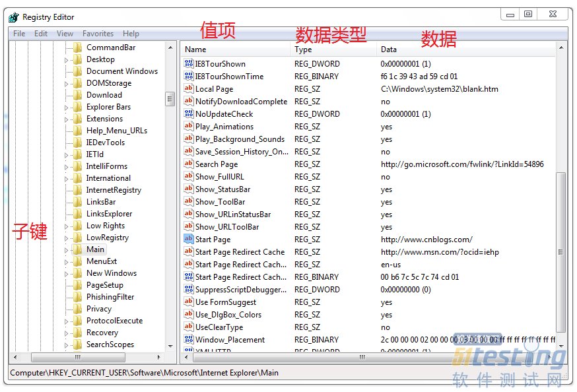Click the tree pane horizontal scrollbar thumb

click(78, 357)
